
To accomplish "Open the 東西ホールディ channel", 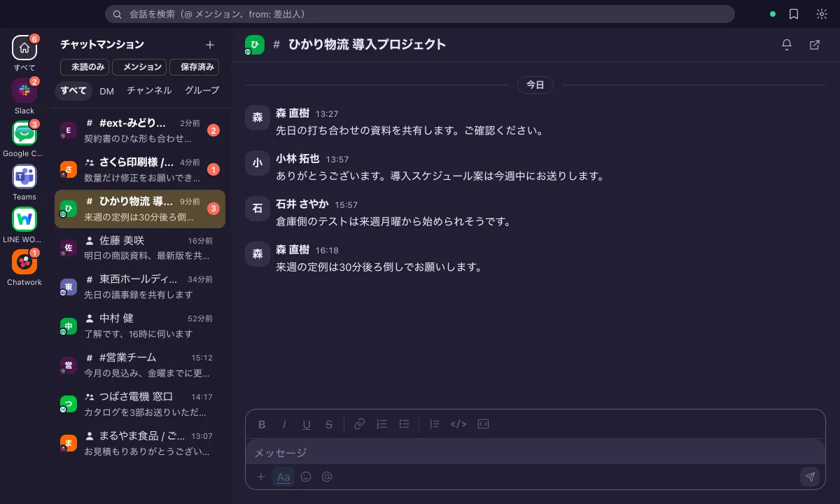I will (140, 287).
